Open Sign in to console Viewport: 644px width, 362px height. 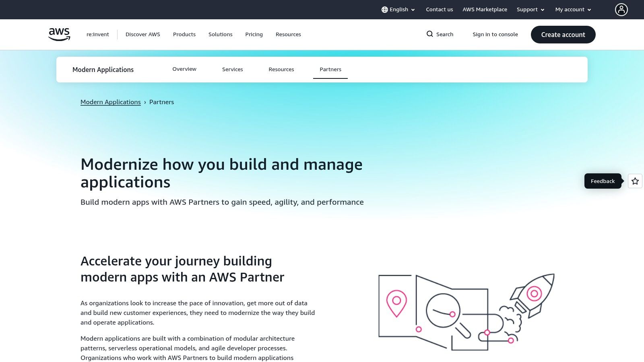495,34
